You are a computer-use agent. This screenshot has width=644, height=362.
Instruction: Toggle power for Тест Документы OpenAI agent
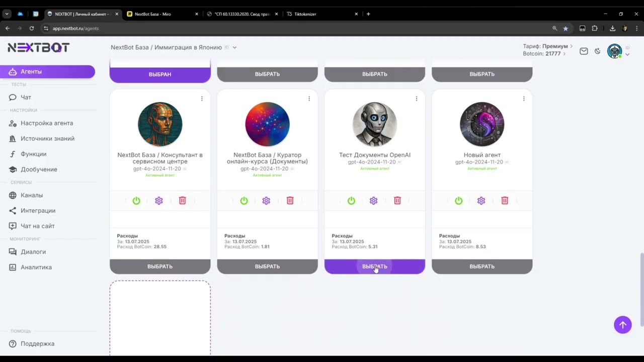tap(351, 201)
